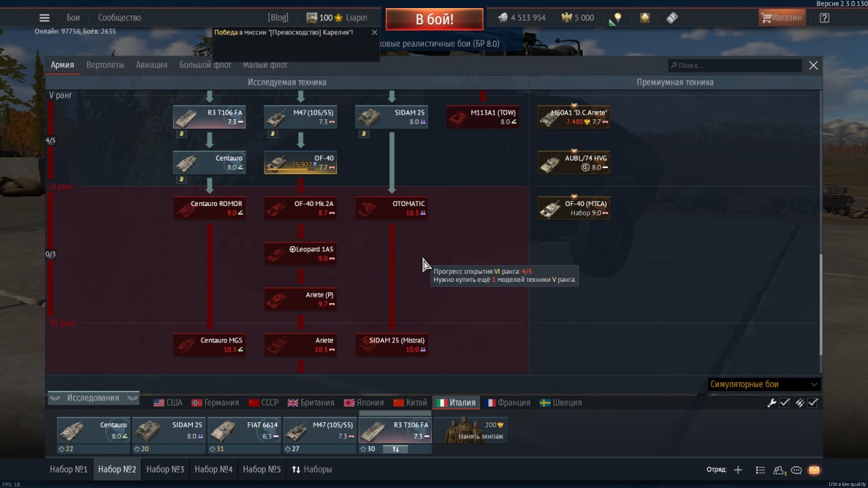Select SIDAM 25 (Mistral) in tree
The height and width of the screenshot is (488, 868).
coord(392,345)
